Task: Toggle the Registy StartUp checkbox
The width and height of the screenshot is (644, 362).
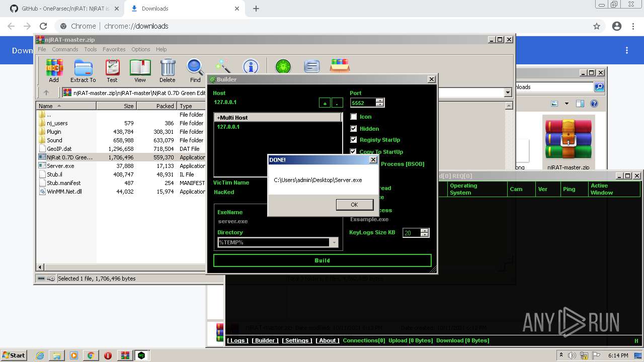Action: pyautogui.click(x=354, y=140)
